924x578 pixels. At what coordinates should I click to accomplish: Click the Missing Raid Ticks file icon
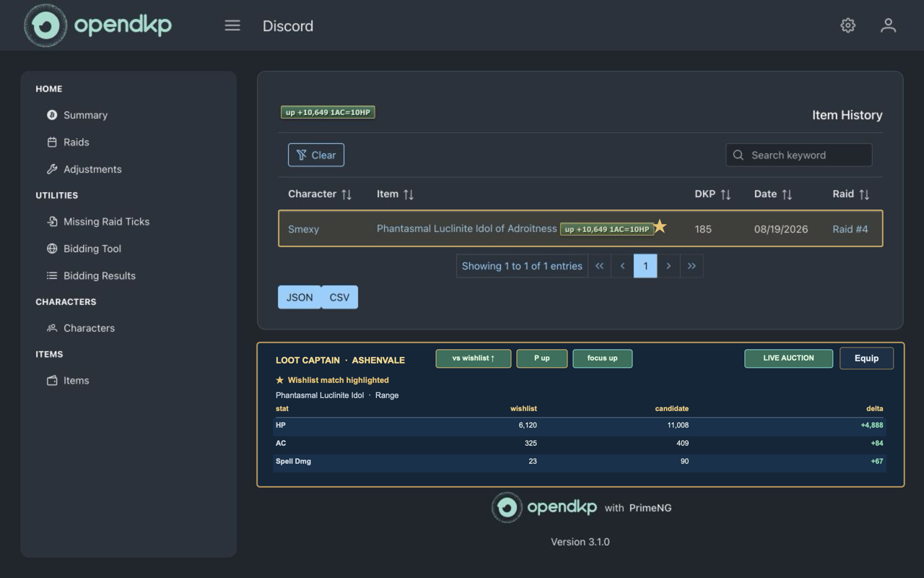tap(52, 222)
